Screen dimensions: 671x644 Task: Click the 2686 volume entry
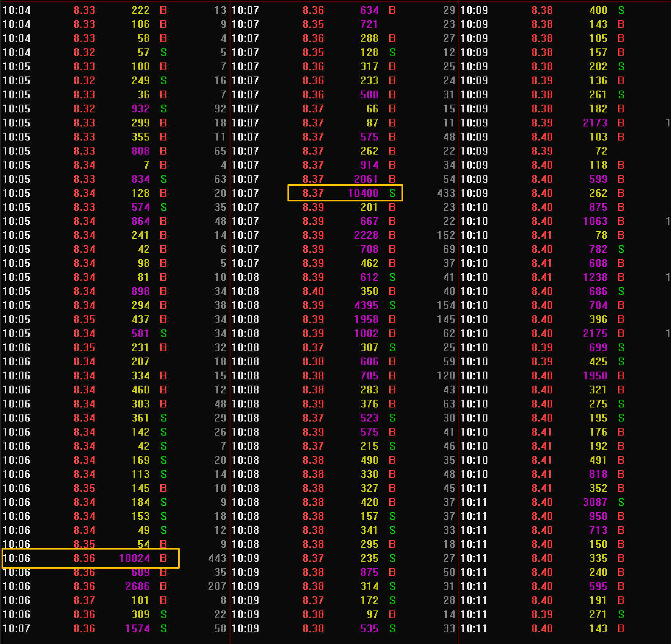[x=137, y=586]
